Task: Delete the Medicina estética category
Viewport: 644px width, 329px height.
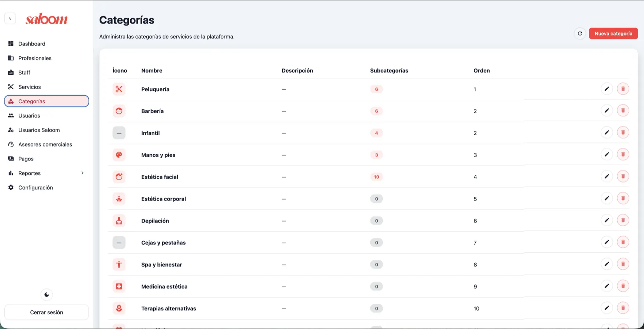Action: point(623,286)
